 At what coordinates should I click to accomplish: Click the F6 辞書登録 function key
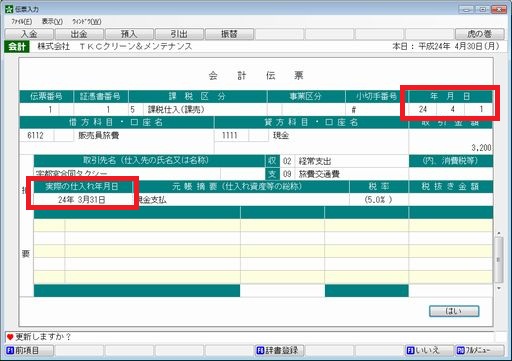[279, 350]
